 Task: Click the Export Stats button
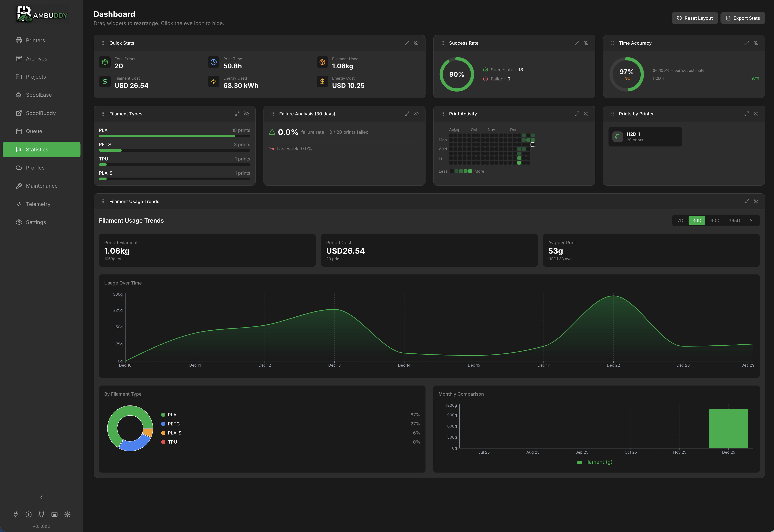(x=743, y=18)
